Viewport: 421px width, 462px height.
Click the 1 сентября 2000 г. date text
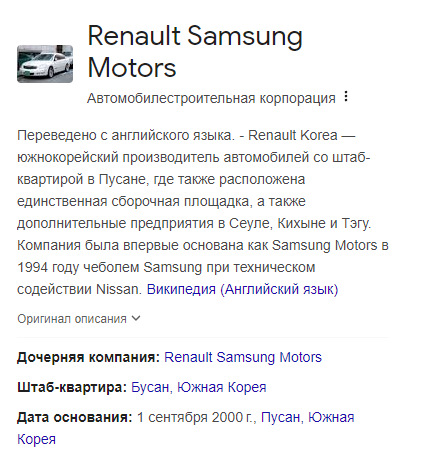pos(196,417)
